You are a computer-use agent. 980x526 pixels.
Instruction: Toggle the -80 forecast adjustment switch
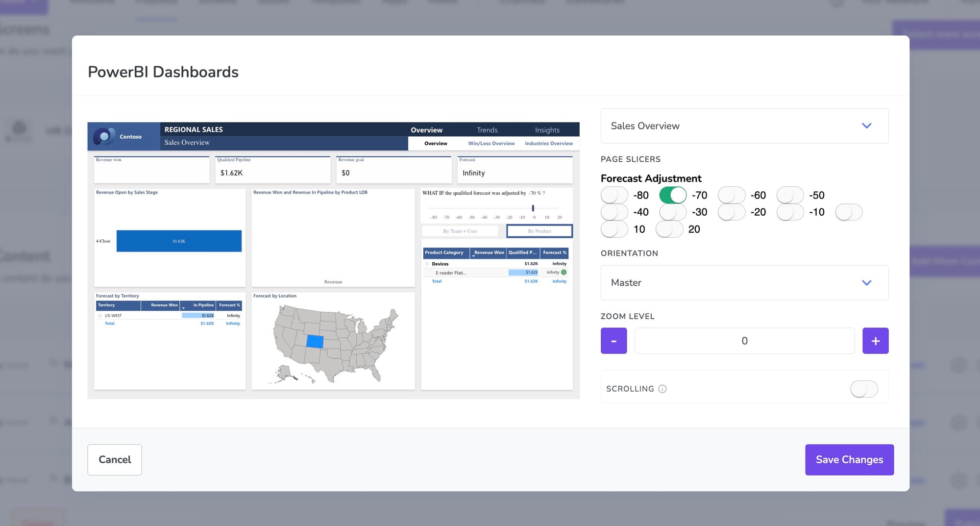(614, 195)
